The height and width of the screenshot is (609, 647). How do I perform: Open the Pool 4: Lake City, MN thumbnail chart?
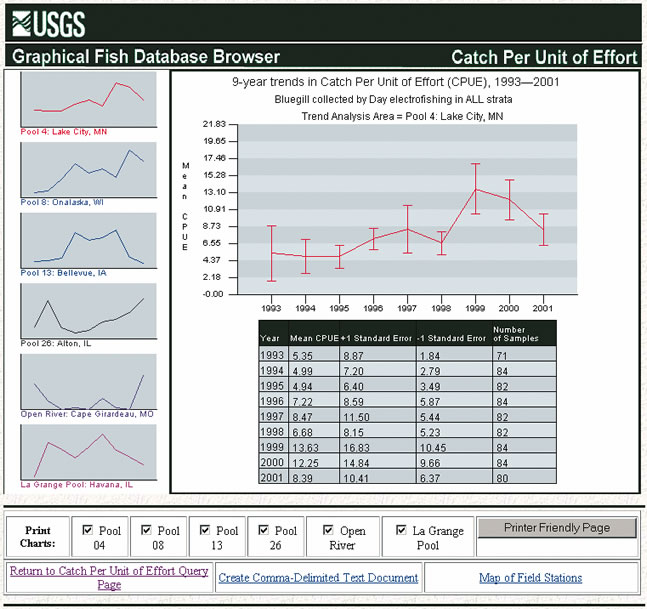[x=89, y=99]
